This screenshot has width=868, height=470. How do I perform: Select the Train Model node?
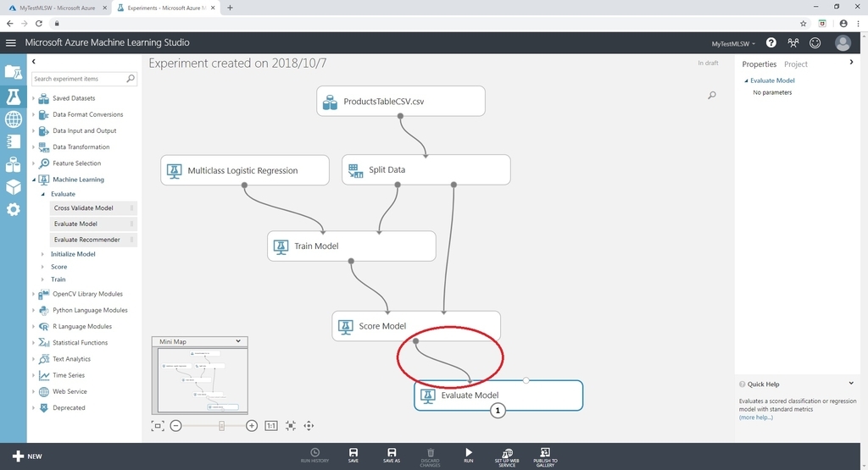click(x=352, y=246)
